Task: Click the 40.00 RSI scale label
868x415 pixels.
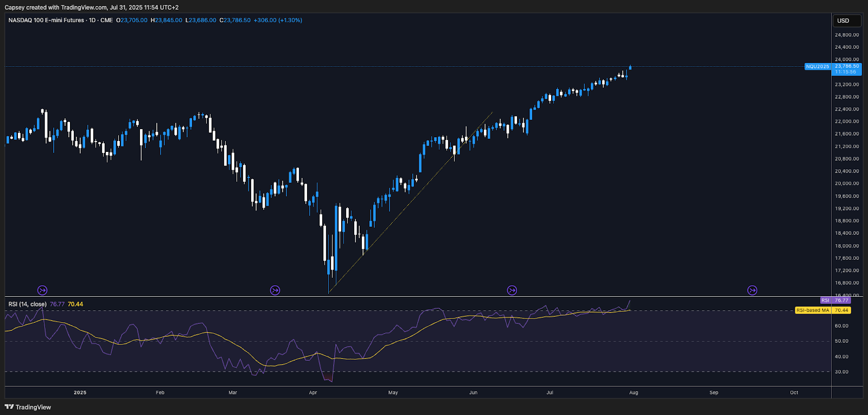Action: pyautogui.click(x=841, y=357)
